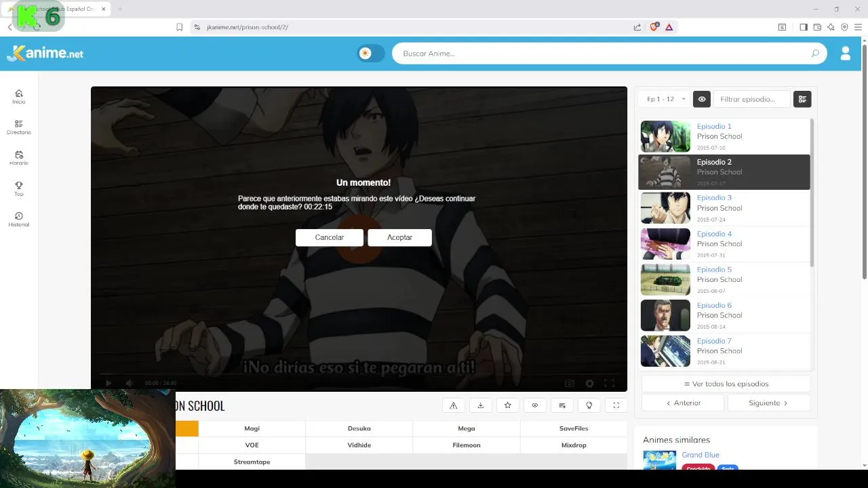The height and width of the screenshot is (488, 868).
Task: Go to Siguiente episode
Action: pos(769,403)
